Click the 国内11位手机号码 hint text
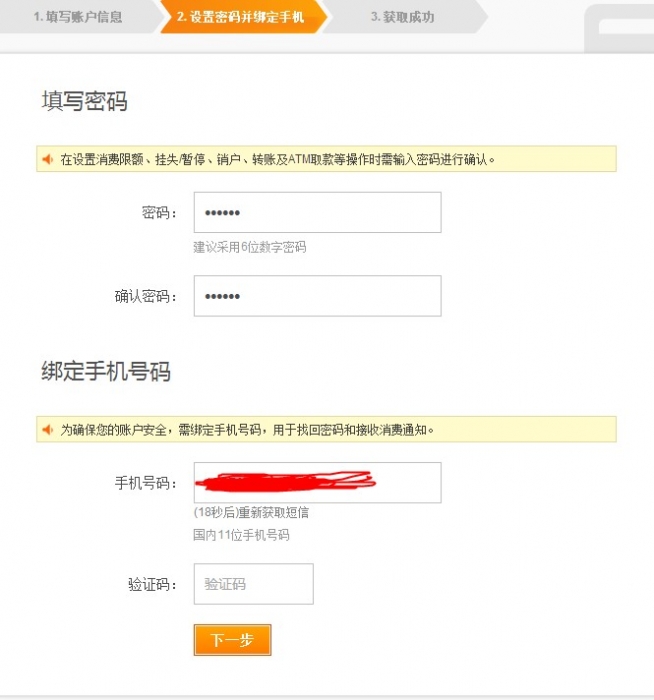The height and width of the screenshot is (700, 654). [241, 535]
